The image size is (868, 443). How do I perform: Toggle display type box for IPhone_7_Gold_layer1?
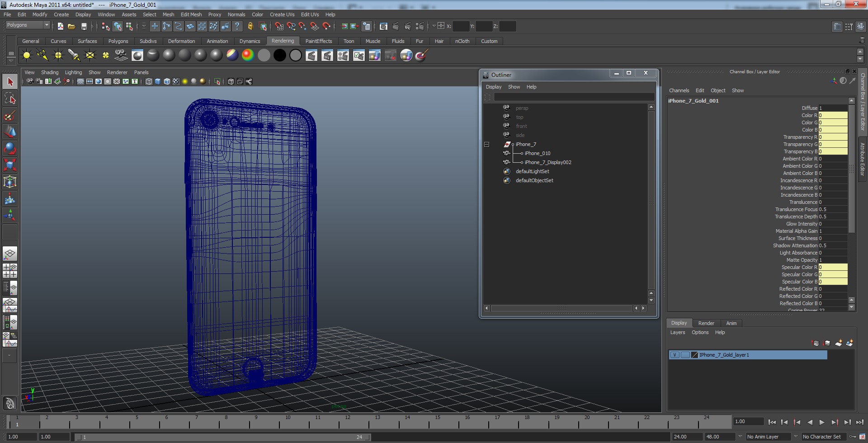[x=685, y=355]
